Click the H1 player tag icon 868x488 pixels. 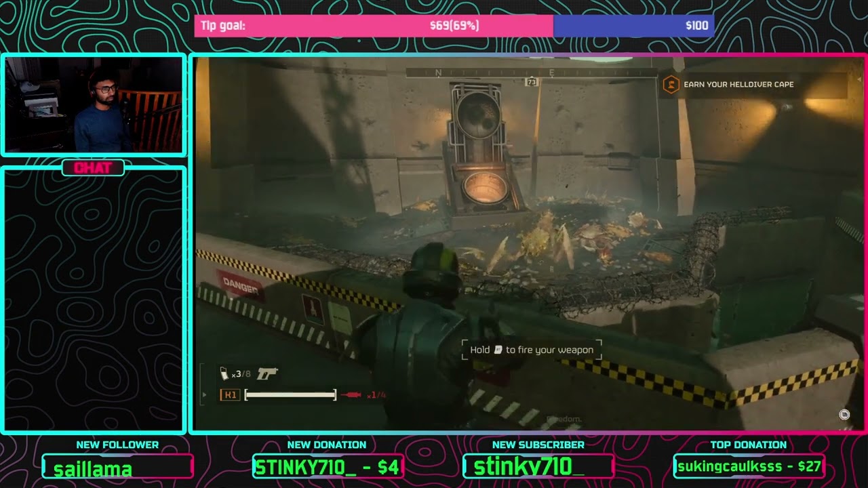point(230,394)
